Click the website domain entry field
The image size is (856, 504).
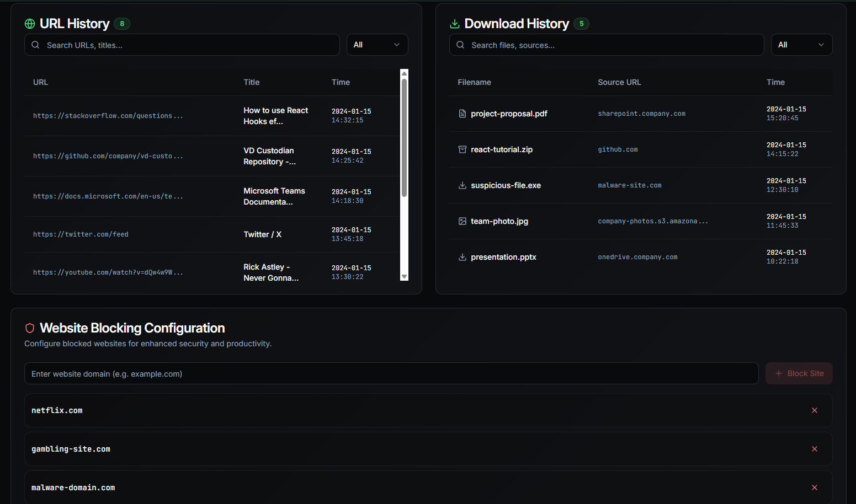click(391, 374)
